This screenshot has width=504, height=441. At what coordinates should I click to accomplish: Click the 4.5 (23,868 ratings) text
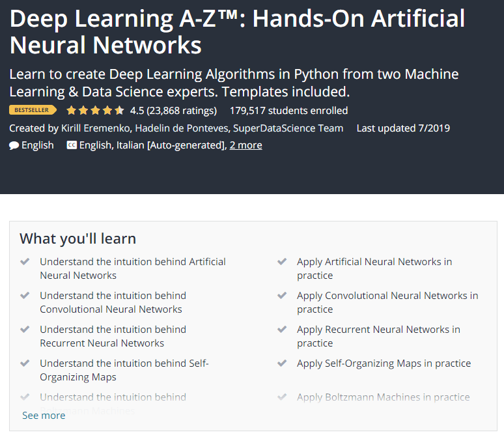173,111
